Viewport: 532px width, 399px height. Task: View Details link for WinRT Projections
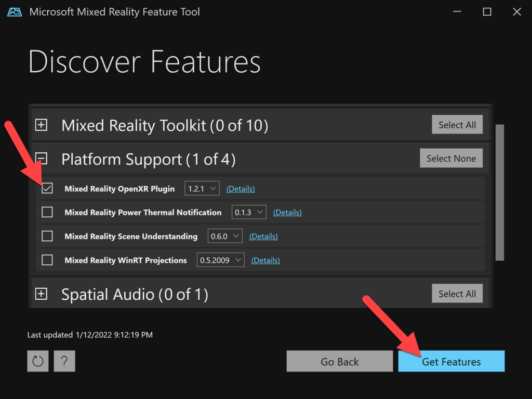265,260
